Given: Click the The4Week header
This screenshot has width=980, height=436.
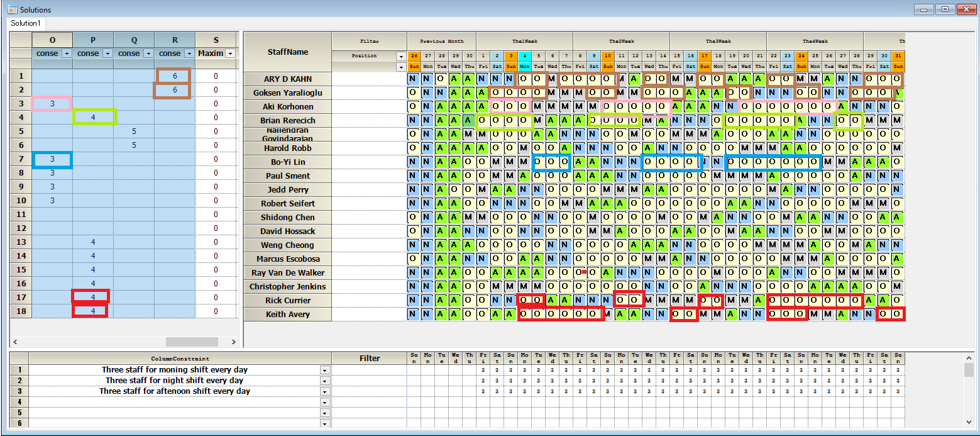Looking at the screenshot, I should click(x=815, y=42).
